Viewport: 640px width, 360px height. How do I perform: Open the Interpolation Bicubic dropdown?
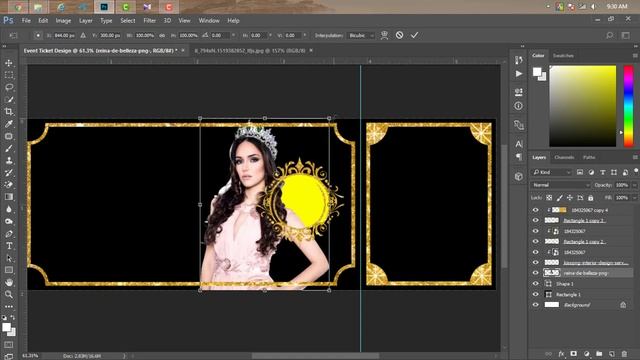361,36
